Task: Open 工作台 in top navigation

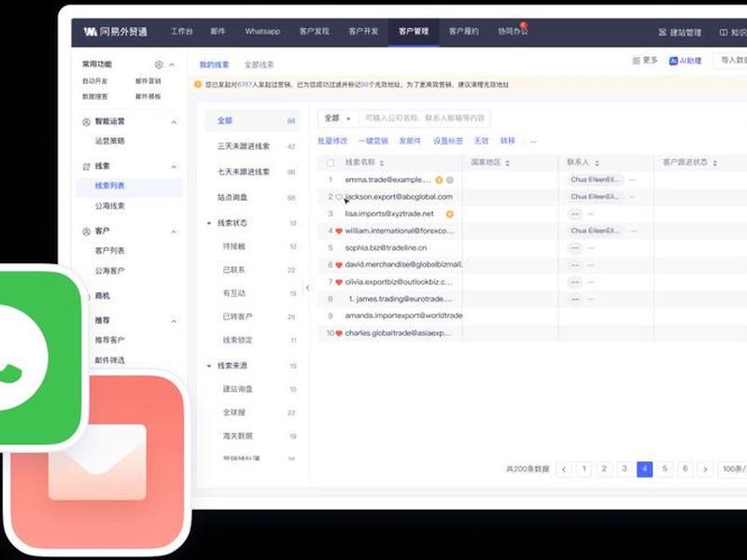Action: pyautogui.click(x=182, y=32)
